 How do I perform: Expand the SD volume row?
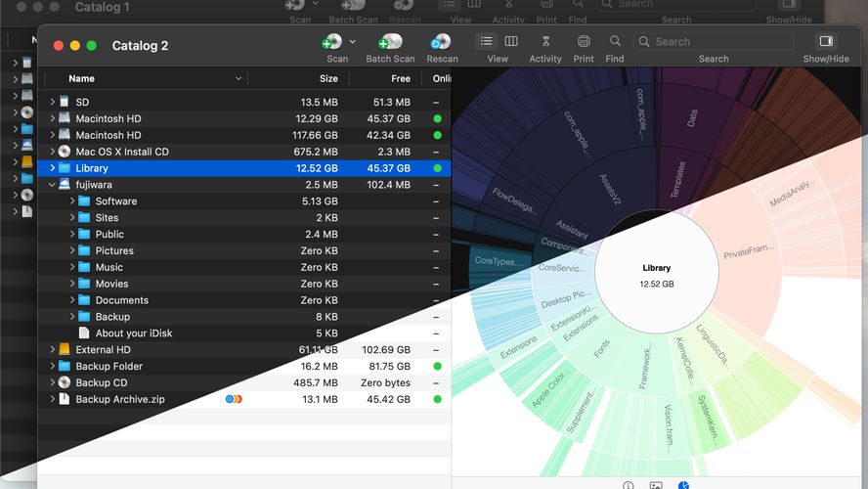click(52, 102)
